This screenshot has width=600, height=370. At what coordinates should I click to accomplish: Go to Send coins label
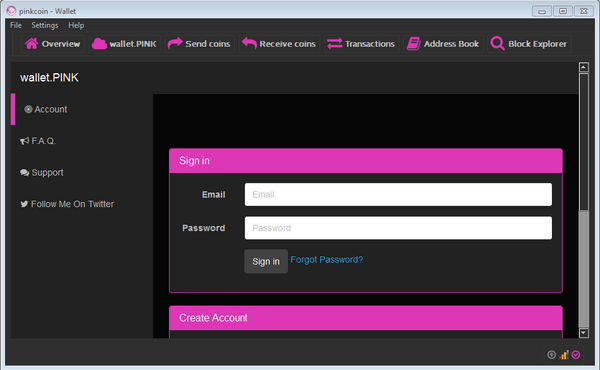(208, 44)
